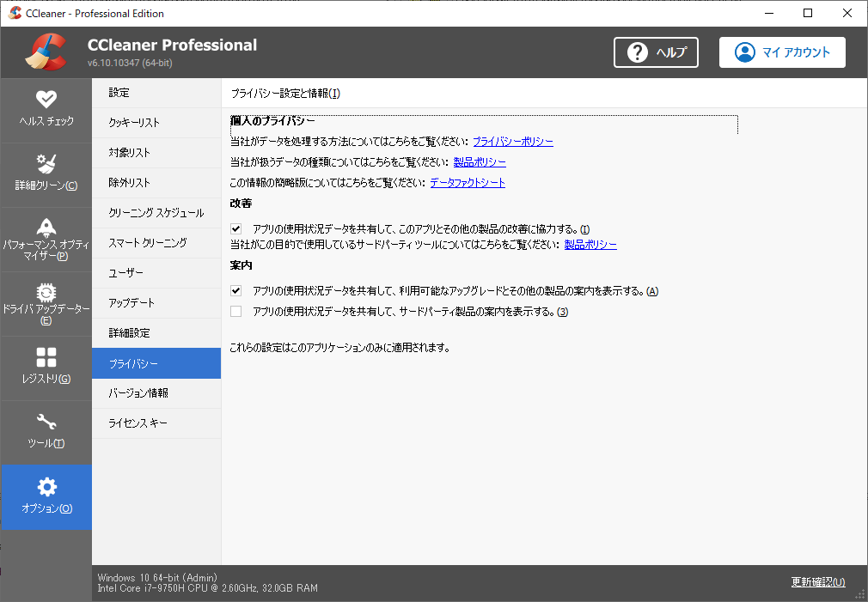Click the 更新確認 link

tap(818, 582)
